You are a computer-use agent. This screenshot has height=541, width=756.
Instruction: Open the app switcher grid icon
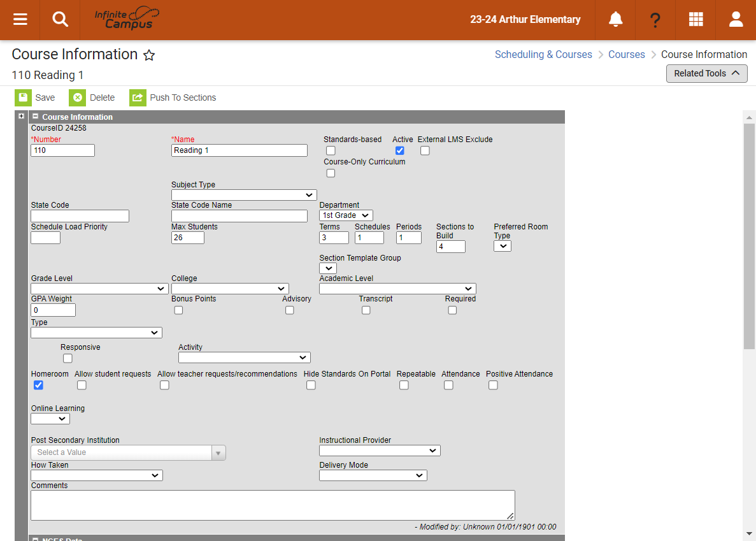pos(695,19)
